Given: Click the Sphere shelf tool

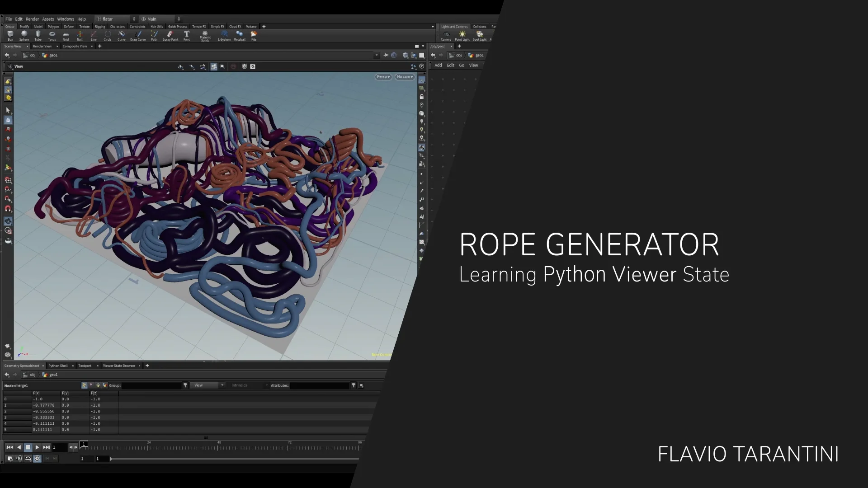Looking at the screenshot, I should pyautogui.click(x=24, y=36).
